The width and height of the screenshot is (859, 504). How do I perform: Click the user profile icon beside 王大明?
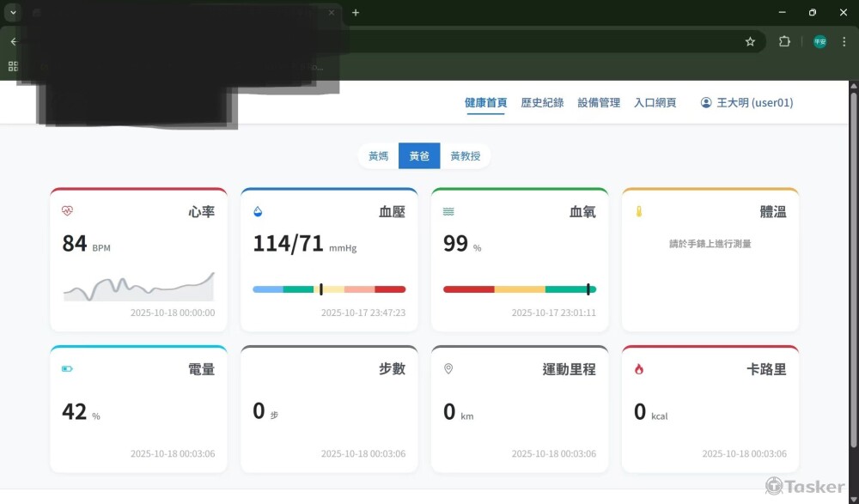click(706, 102)
